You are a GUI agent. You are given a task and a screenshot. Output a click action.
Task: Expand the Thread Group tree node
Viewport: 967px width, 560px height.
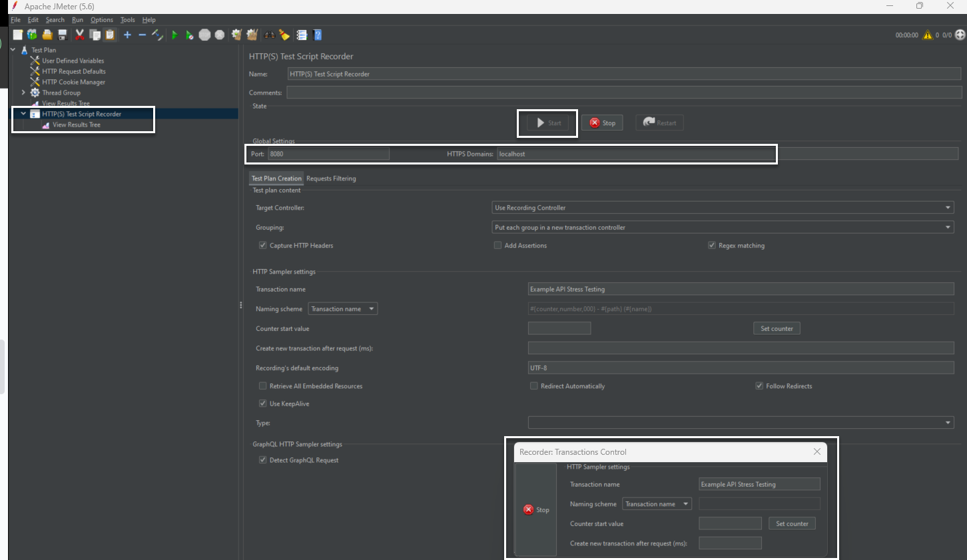pos(23,93)
